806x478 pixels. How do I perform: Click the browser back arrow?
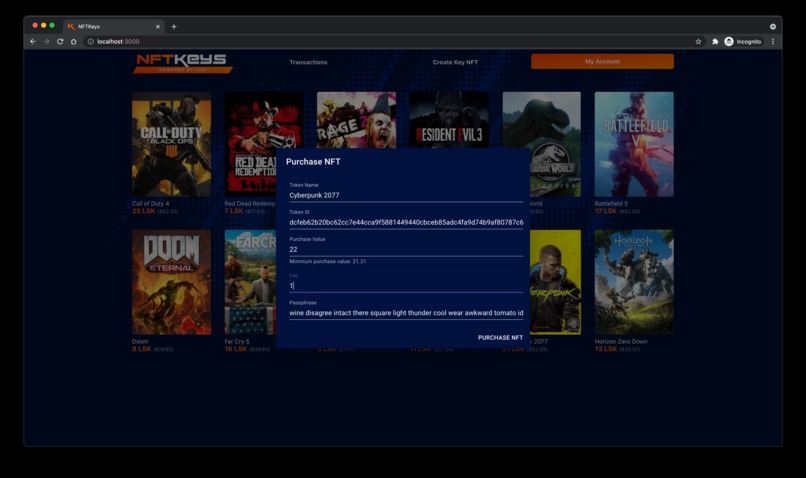pos(33,42)
